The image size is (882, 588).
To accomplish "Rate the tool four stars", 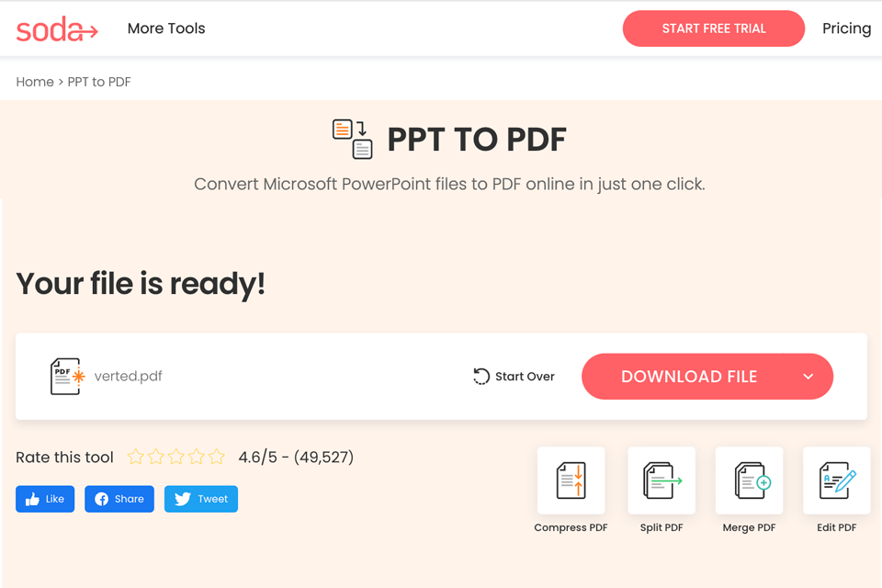I will coord(197,457).
